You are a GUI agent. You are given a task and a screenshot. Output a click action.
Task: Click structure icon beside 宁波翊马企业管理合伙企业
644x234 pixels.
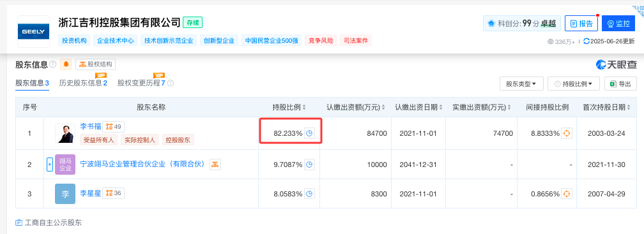(x=216, y=165)
